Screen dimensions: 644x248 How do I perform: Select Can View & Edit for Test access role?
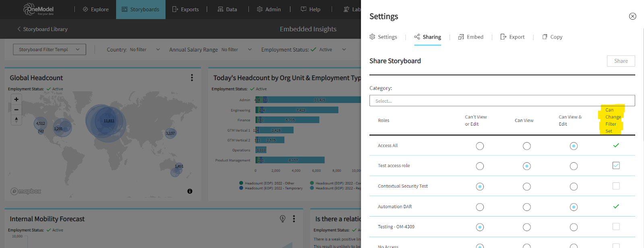574,166
